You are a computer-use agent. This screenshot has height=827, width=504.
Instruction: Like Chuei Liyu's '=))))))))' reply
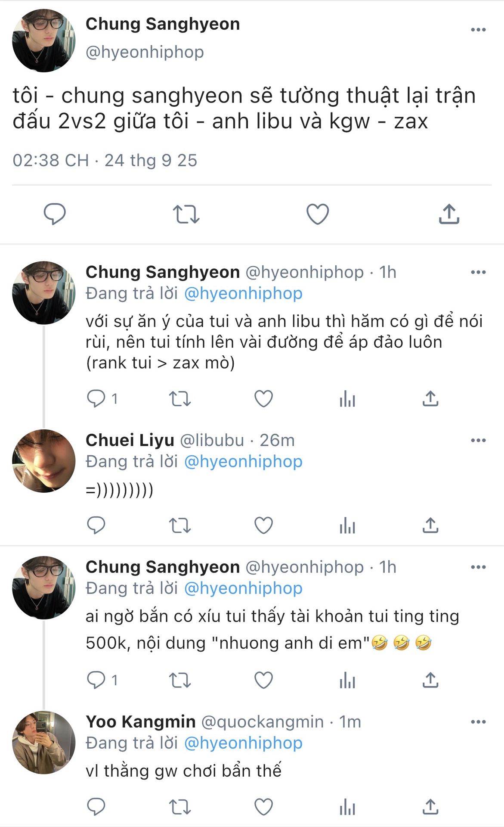pyautogui.click(x=263, y=525)
